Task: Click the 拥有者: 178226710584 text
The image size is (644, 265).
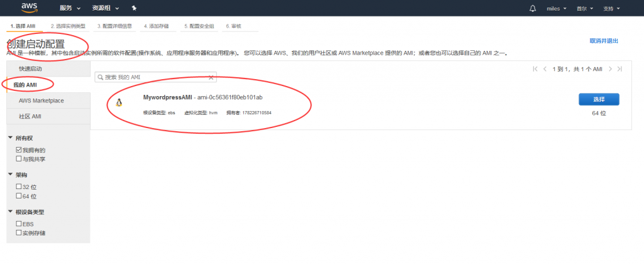Action: click(249, 112)
